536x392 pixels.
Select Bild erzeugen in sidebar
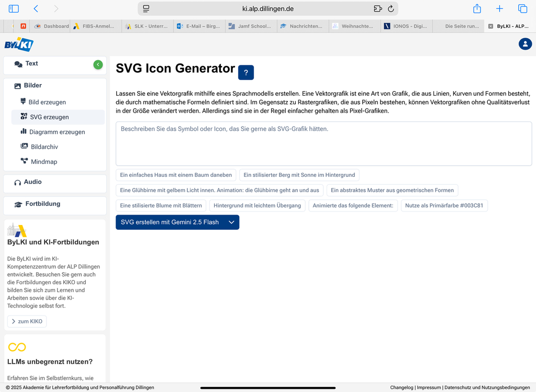click(x=47, y=102)
